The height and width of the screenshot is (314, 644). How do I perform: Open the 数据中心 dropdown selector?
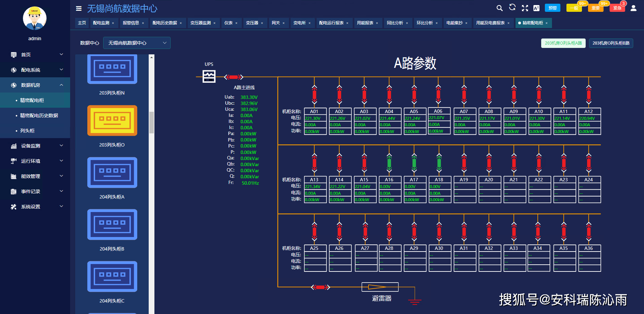tap(137, 43)
